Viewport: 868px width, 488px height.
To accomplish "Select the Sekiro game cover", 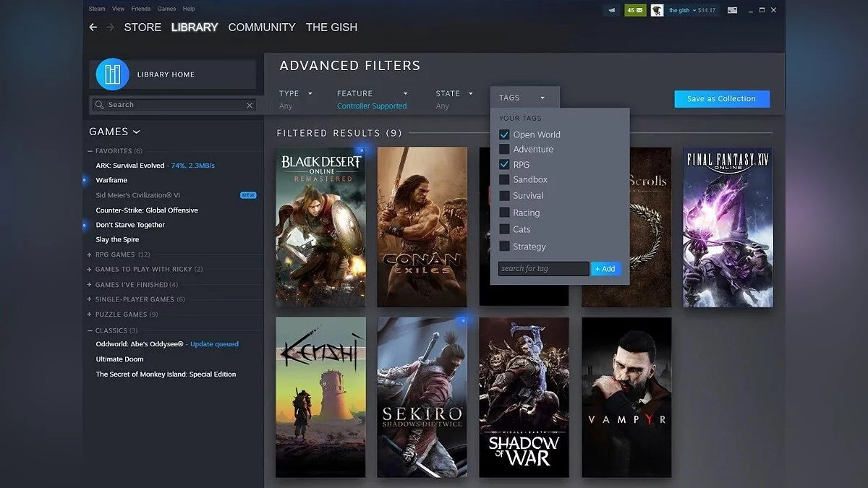I will [422, 398].
